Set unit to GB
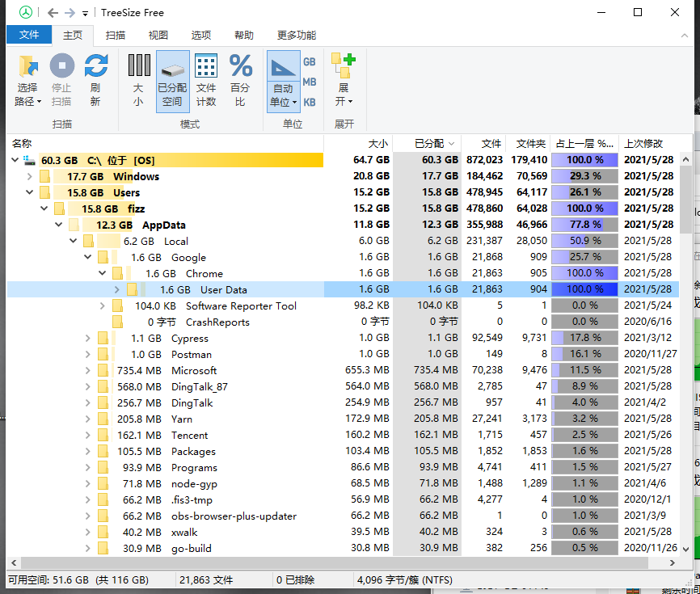 click(310, 62)
